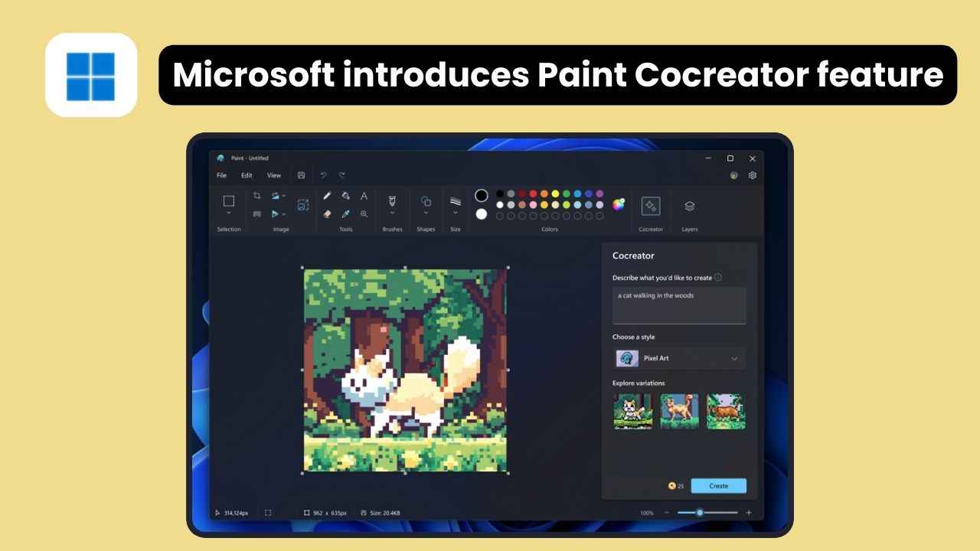Viewport: 980px width, 551px height.
Task: Click the Cocreator credits coin icon
Action: [x=672, y=486]
